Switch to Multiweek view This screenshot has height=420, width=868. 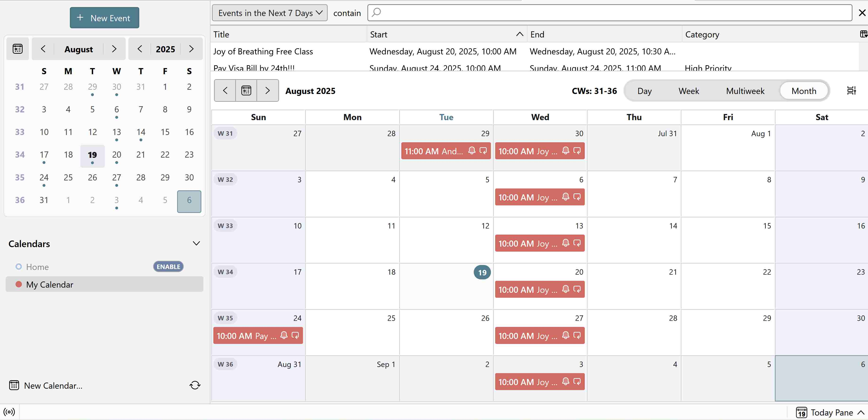pos(745,91)
